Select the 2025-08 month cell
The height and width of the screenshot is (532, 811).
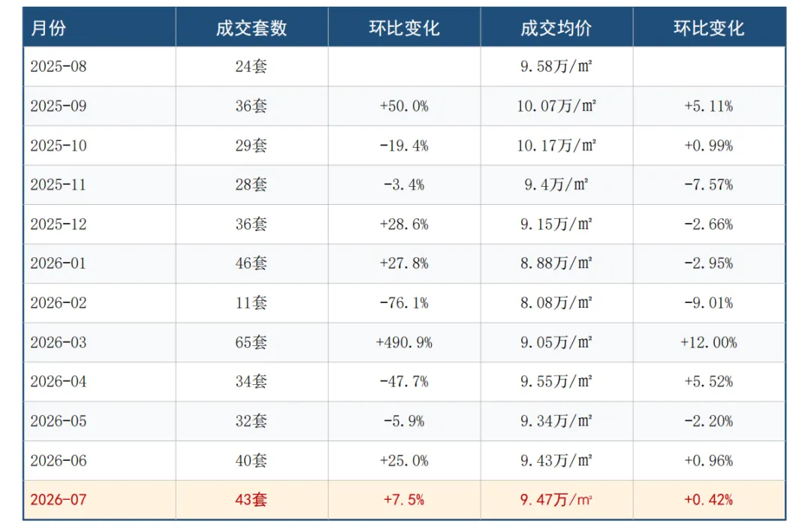click(x=99, y=67)
